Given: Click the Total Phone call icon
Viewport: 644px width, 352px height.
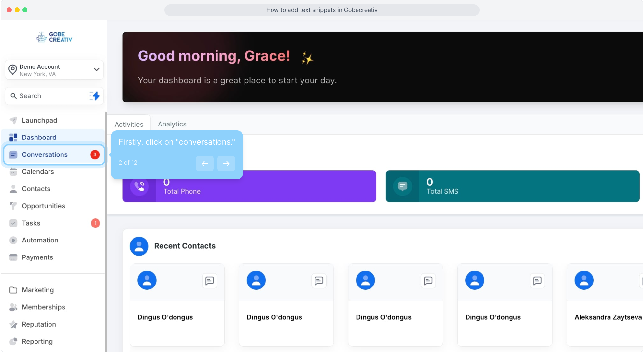Looking at the screenshot, I should [x=139, y=186].
